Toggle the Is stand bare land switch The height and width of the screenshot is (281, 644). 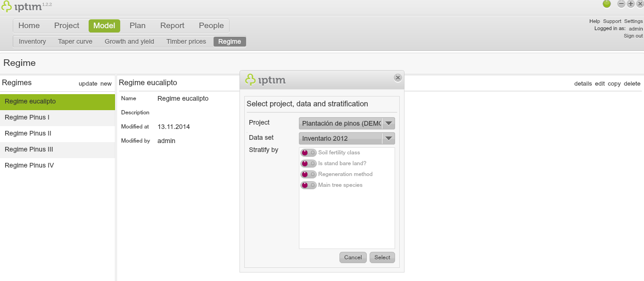click(308, 163)
